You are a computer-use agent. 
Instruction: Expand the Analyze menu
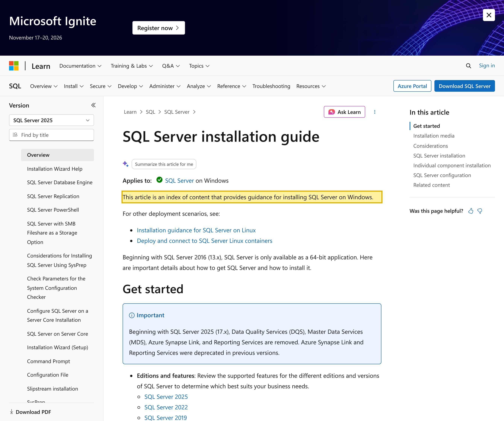pyautogui.click(x=199, y=86)
